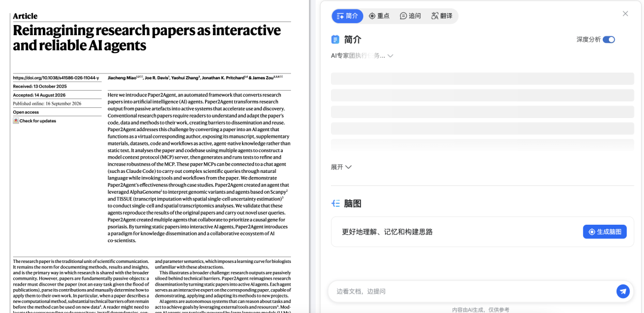Screen dimensions: 644x313
Task: Close the AI assistant panel
Action: (625, 14)
